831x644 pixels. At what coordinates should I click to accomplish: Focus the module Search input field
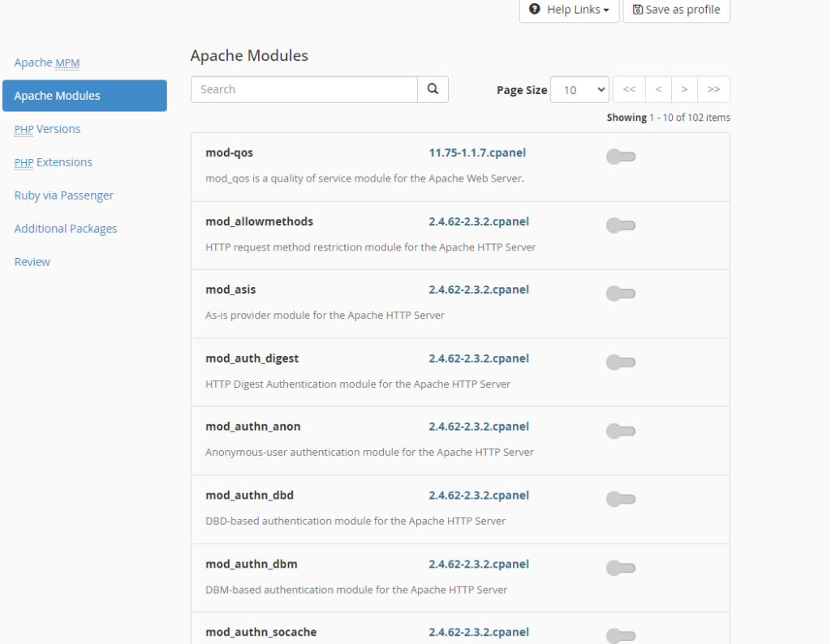[x=304, y=89]
